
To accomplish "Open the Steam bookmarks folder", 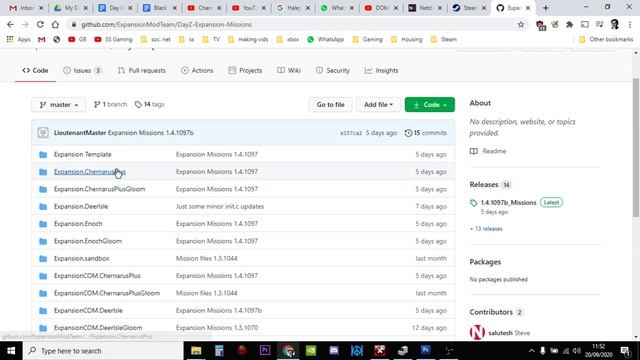I will 444,39.
